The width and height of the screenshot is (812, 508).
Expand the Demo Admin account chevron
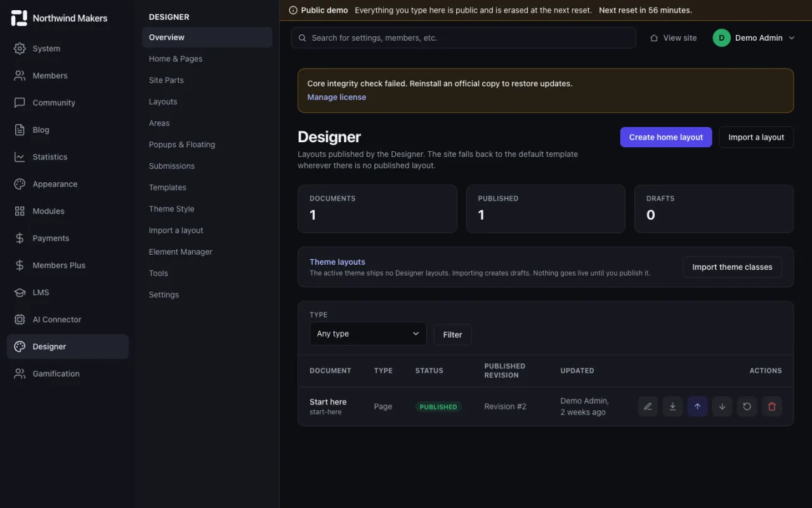792,38
